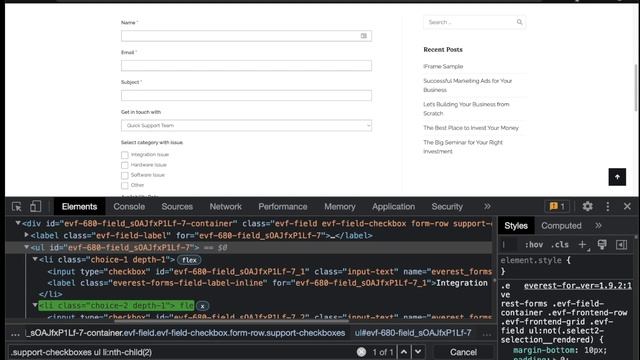Open Successful Marketing Ads post link
Screen dimensions: 640x360
pyautogui.click(x=467, y=85)
